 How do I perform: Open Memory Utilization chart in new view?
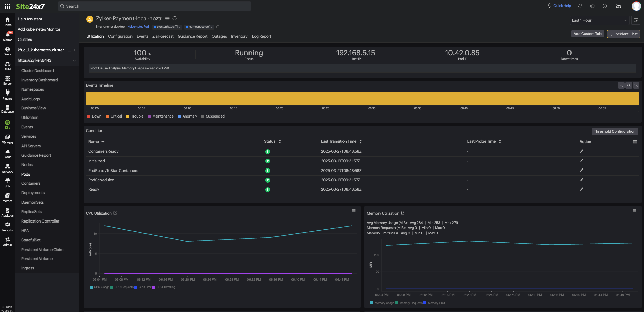[403, 213]
